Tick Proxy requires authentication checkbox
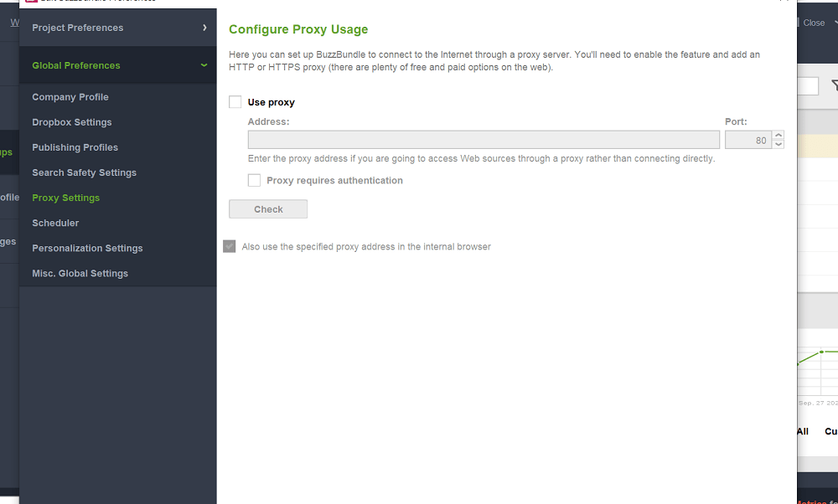Screen dimensions: 838x504 254,180
